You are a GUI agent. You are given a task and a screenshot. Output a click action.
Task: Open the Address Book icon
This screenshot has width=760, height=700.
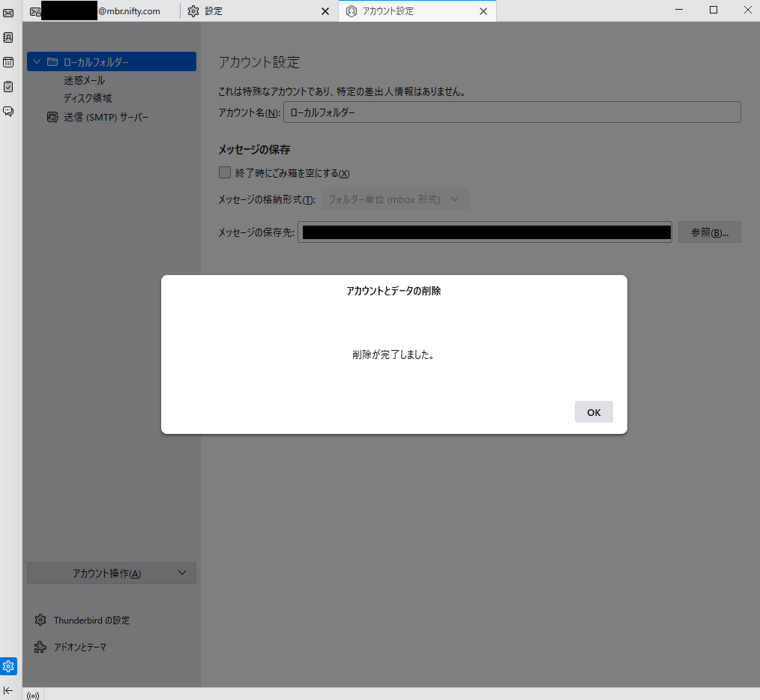click(8, 37)
